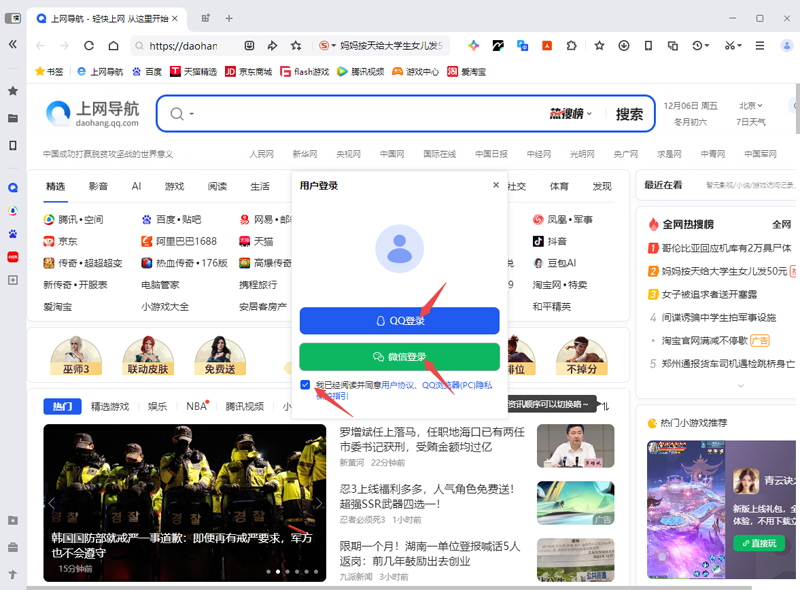
Task: Open the extensions puzzle icon
Action: point(570,46)
